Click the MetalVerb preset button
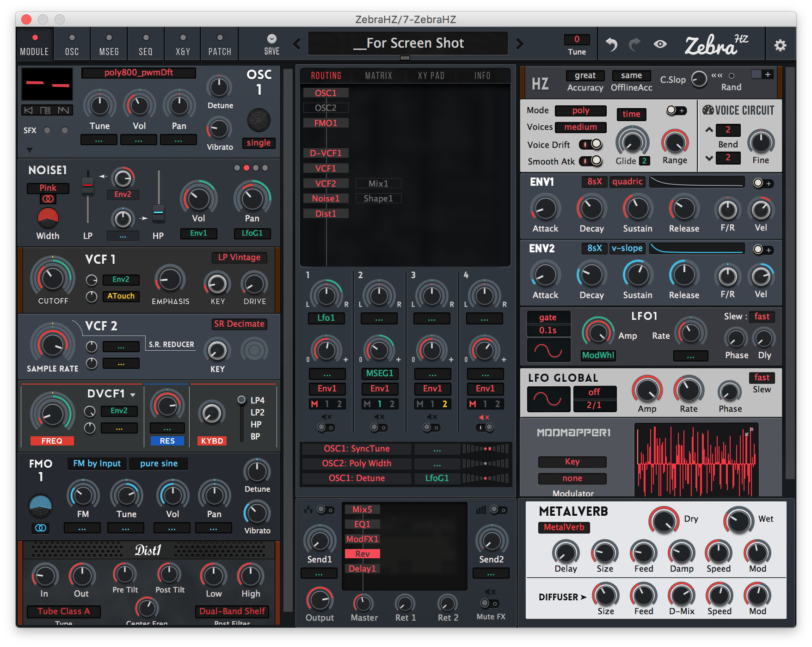This screenshot has width=812, height=647. [x=564, y=527]
